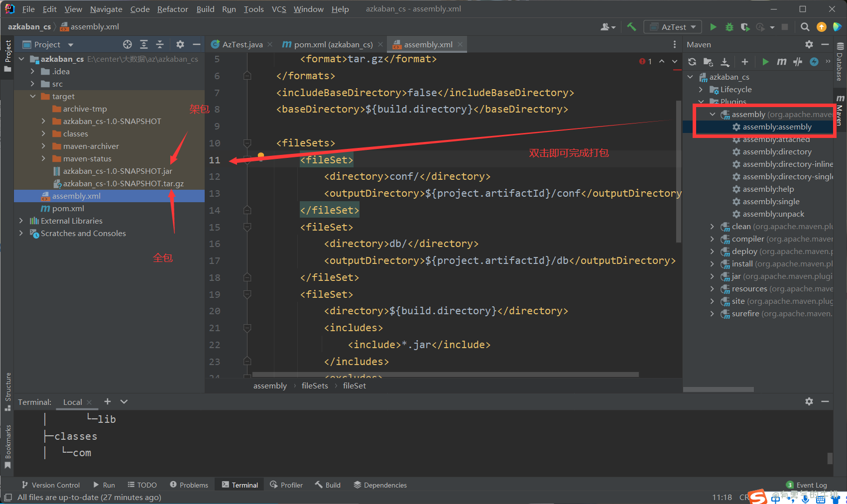Click the editor horizontal scrollbar
The height and width of the screenshot is (504, 847).
[445, 374]
